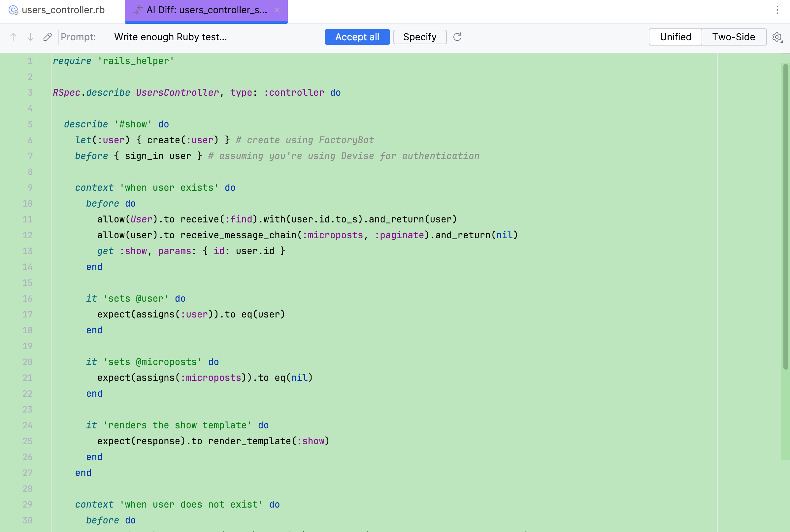Jump to previous difference using up arrow icon

[x=13, y=37]
